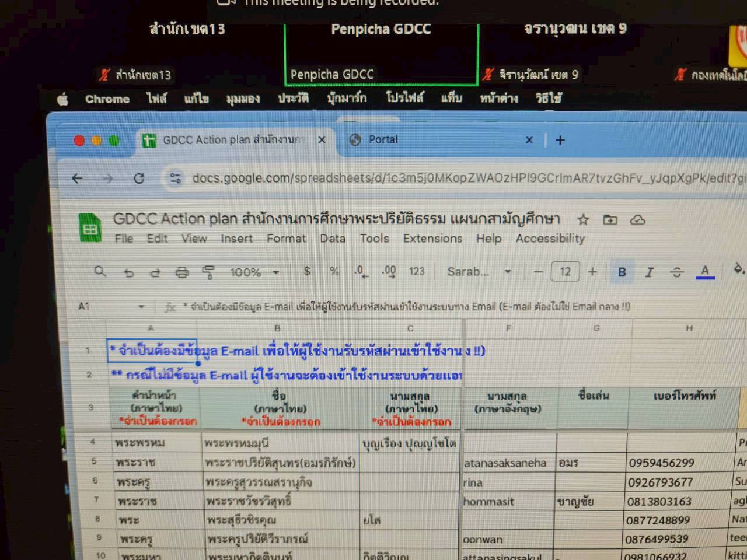747x560 pixels.
Task: Click the move to folder icon
Action: coord(610,220)
